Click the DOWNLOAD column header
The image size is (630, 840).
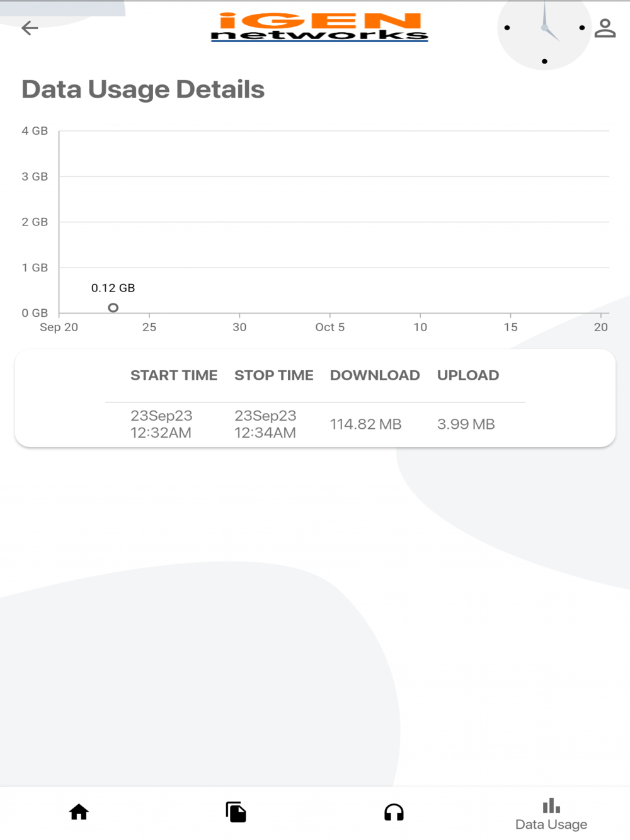pyautogui.click(x=375, y=375)
